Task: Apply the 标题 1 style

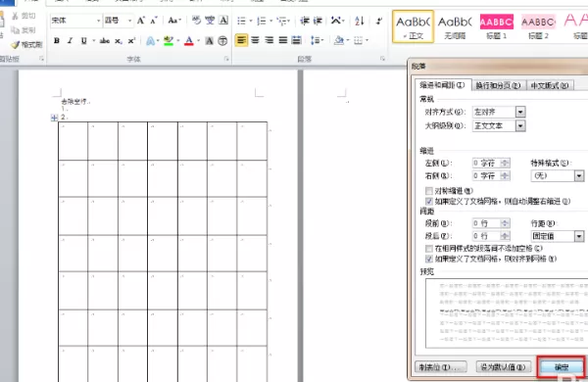Action: [x=497, y=26]
